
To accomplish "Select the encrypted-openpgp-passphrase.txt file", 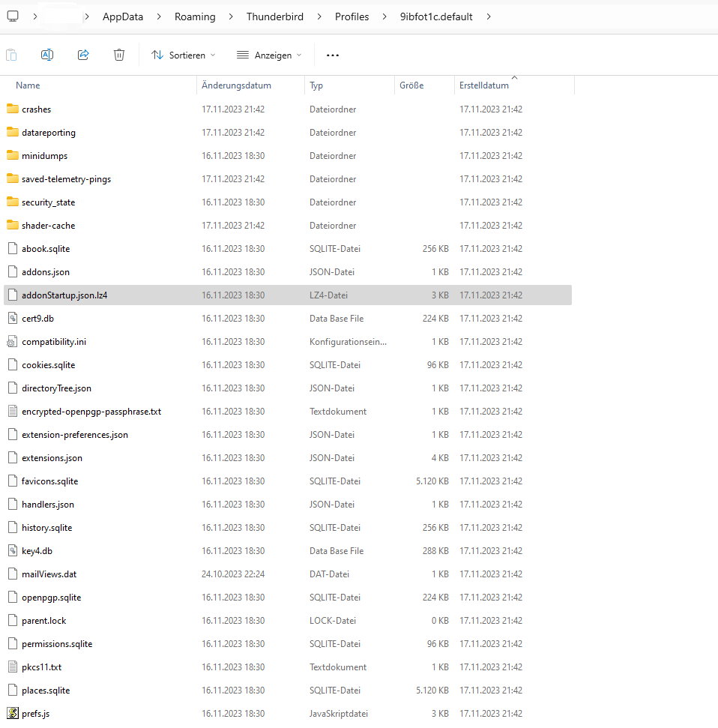I will [91, 412].
